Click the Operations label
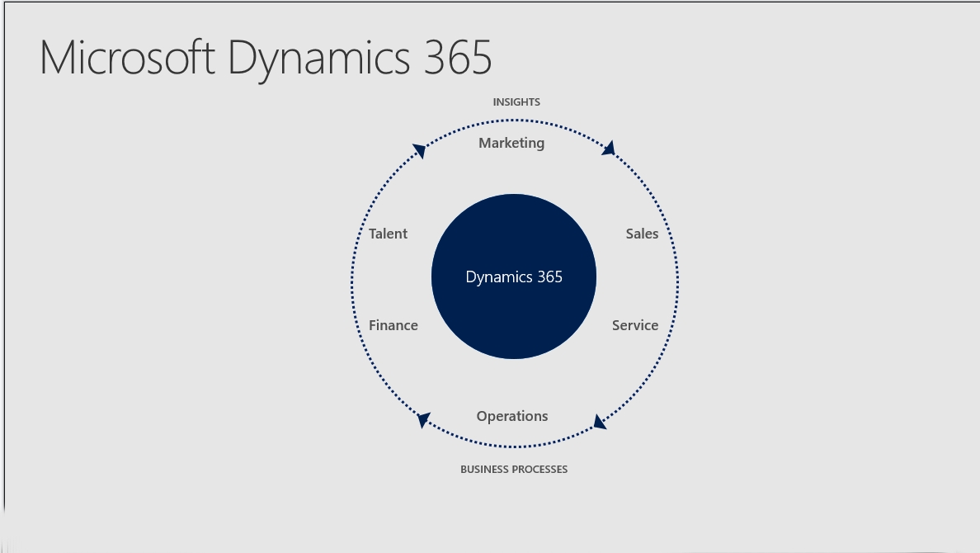The height and width of the screenshot is (553, 980). click(511, 416)
